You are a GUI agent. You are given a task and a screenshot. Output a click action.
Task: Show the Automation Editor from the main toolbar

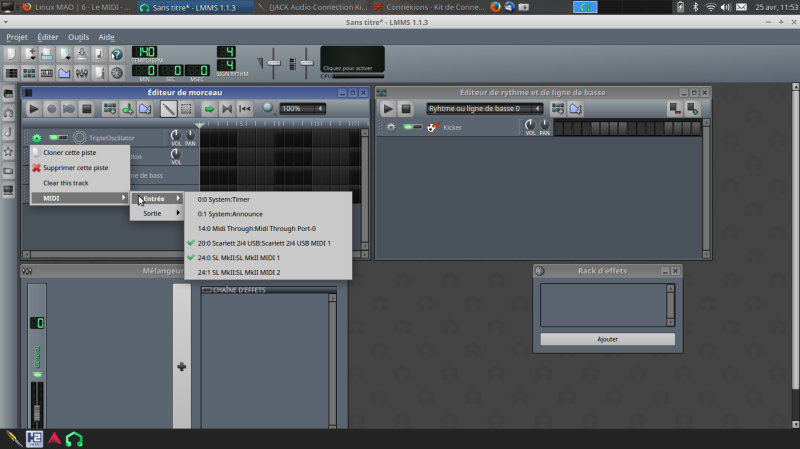(x=64, y=73)
